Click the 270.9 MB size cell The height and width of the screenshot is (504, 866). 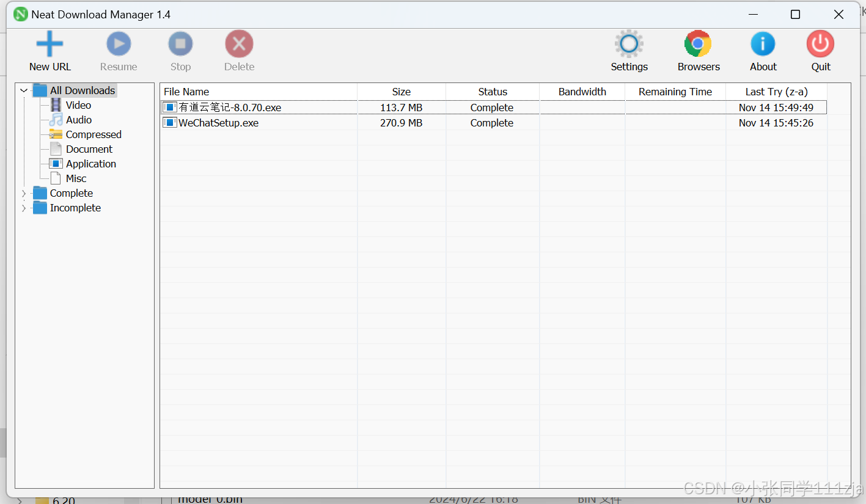pyautogui.click(x=402, y=123)
